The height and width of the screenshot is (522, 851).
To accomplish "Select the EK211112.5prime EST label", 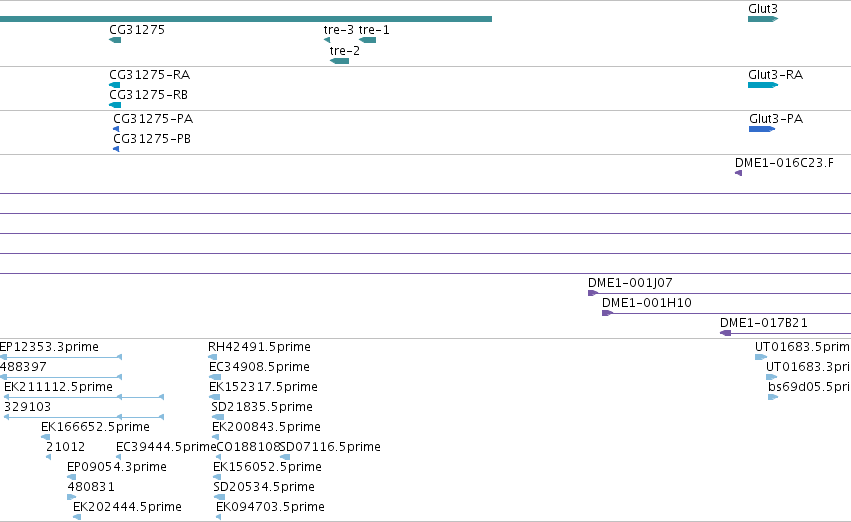I will 59,387.
